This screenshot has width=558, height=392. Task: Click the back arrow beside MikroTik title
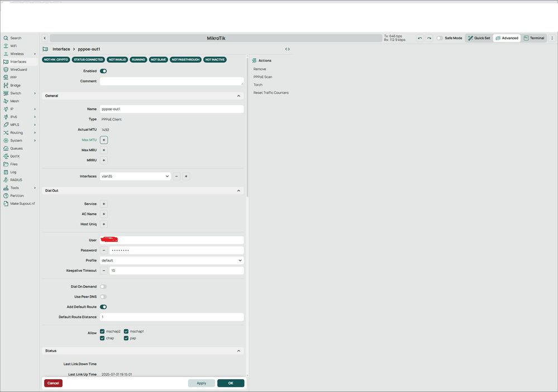pyautogui.click(x=45, y=38)
